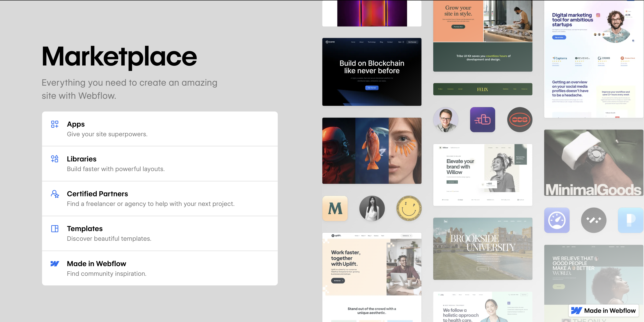Go to Certified Partners

pyautogui.click(x=160, y=198)
